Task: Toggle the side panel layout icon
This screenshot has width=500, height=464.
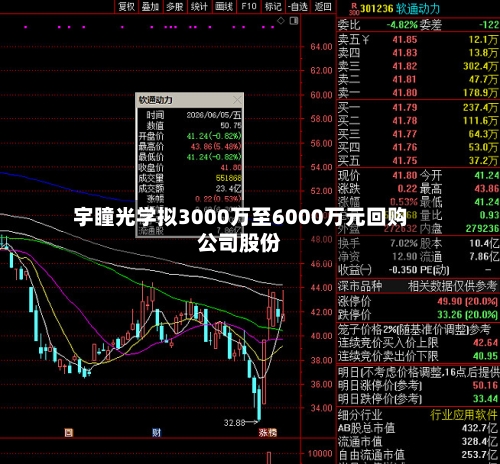Action: (x=294, y=21)
